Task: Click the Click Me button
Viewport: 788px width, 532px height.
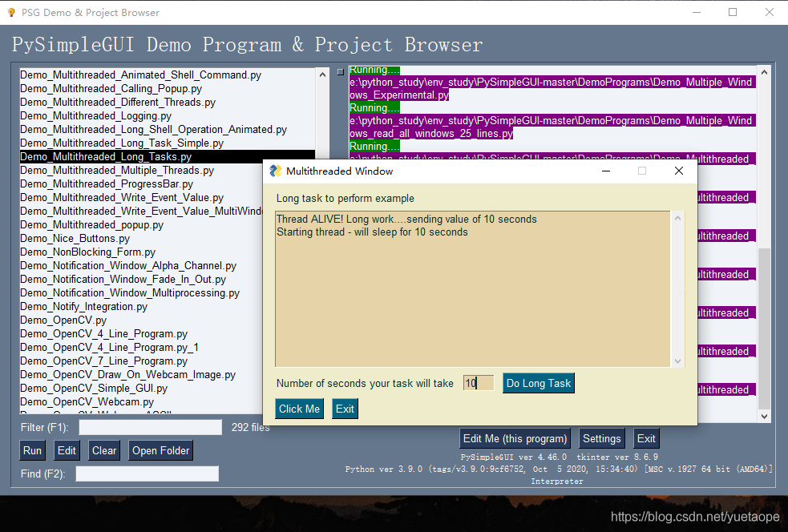Action: coord(299,409)
